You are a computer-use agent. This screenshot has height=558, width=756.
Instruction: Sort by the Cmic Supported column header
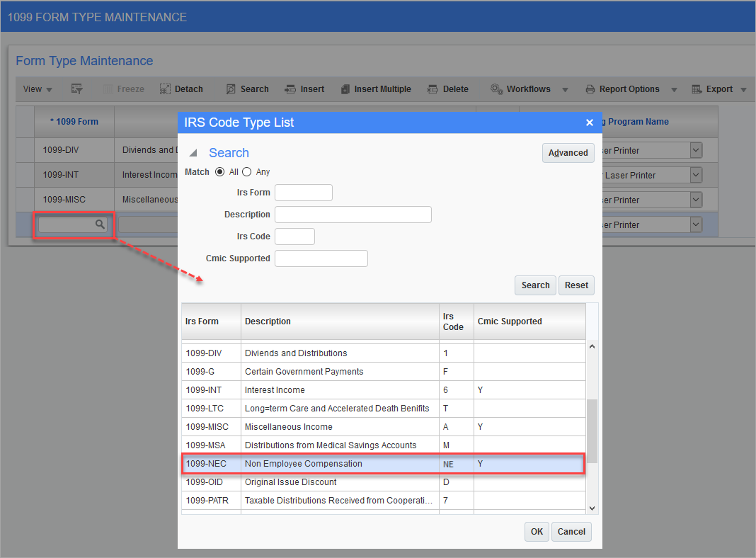click(x=529, y=321)
